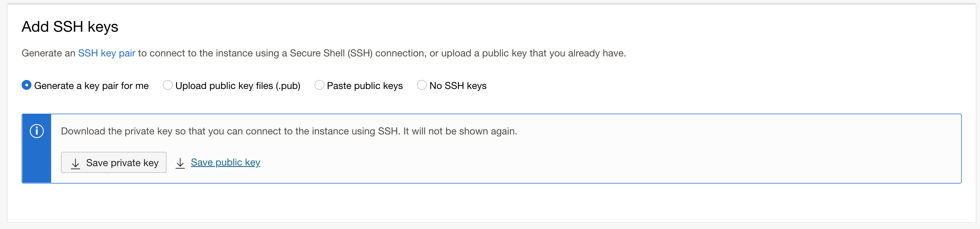Select the Paste public keys radio button
This screenshot has height=229, width=980.
[319, 85]
